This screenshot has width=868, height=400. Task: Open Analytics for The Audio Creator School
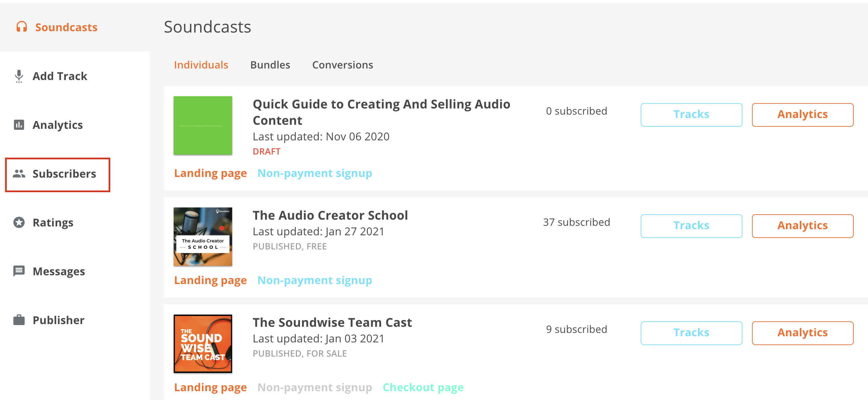pos(803,226)
